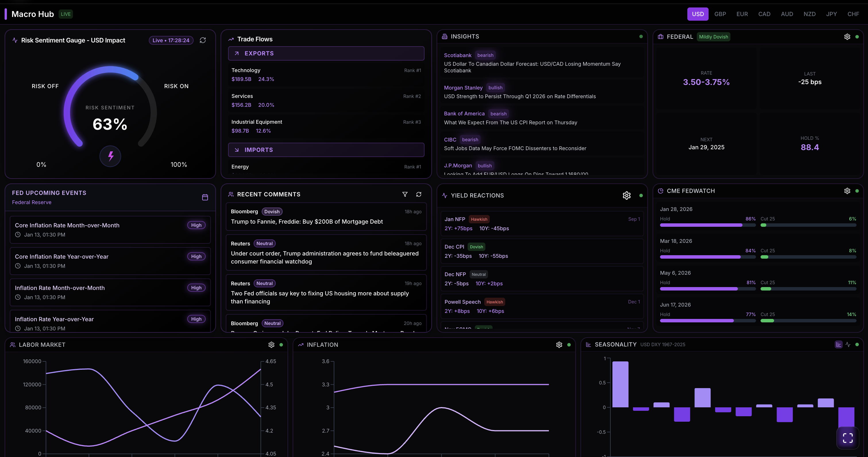Click the lightning icon under the sentiment gauge
The height and width of the screenshot is (457, 868).
coord(110,156)
